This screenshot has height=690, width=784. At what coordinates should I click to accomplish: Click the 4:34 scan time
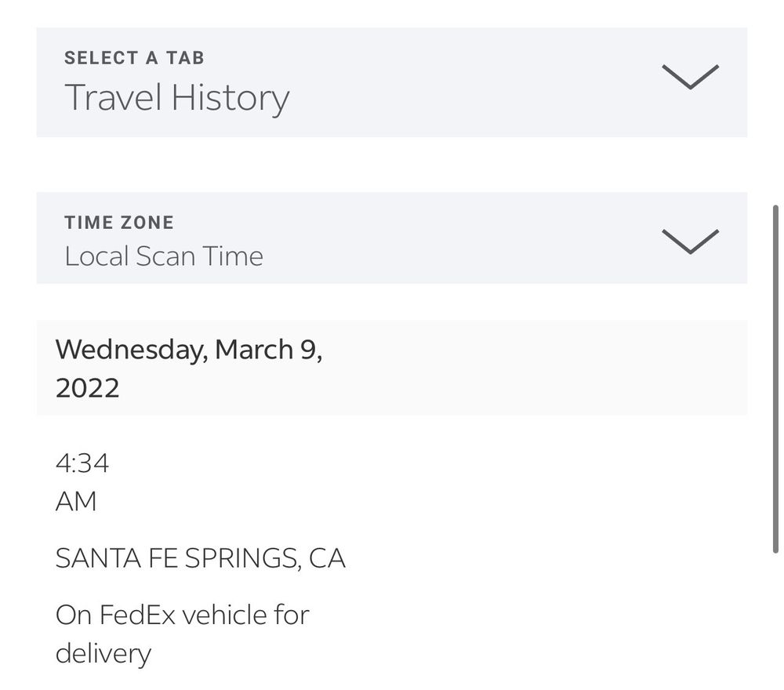[x=82, y=463]
